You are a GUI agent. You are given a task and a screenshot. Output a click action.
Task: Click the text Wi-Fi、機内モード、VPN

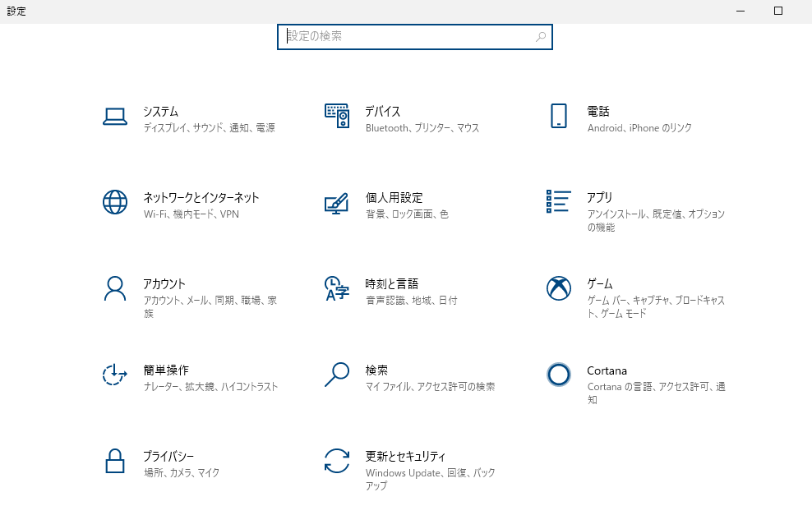191,214
